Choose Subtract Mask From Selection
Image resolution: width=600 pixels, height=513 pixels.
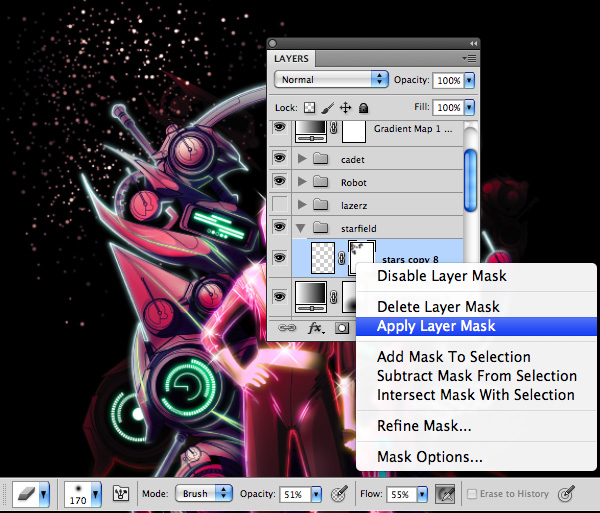476,376
